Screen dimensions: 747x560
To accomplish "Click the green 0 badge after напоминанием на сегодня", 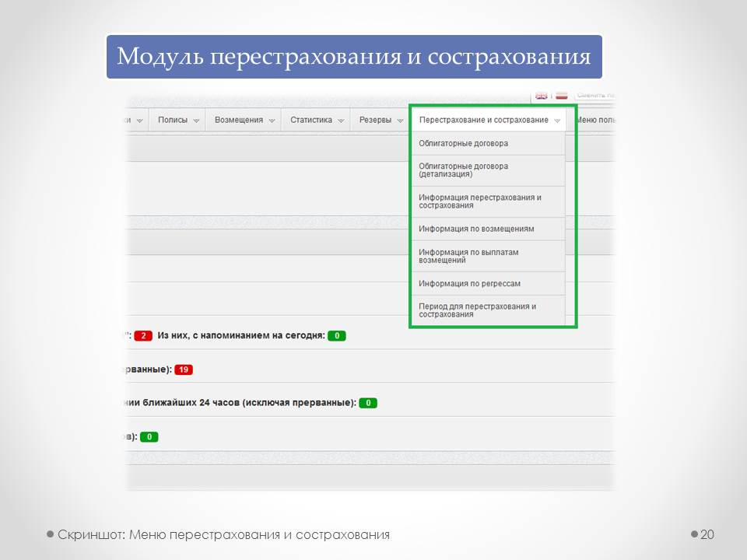I will (337, 336).
